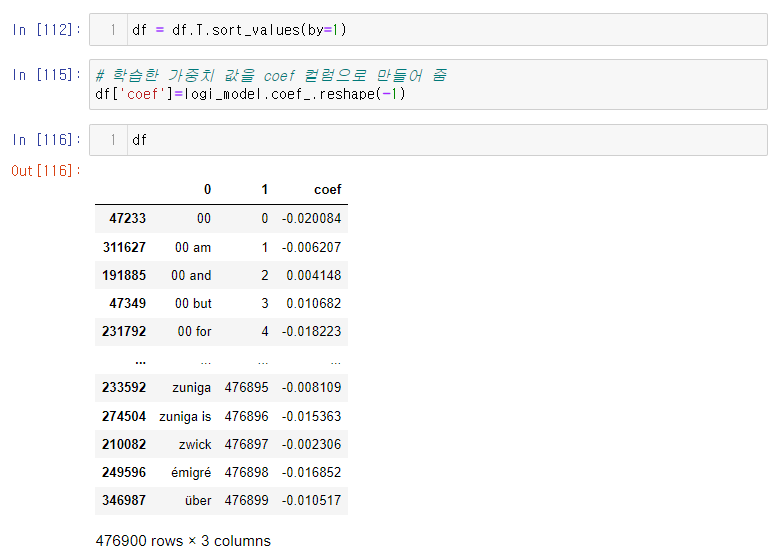Click row index 249596
Viewport: 772px width, 556px height.
(124, 473)
